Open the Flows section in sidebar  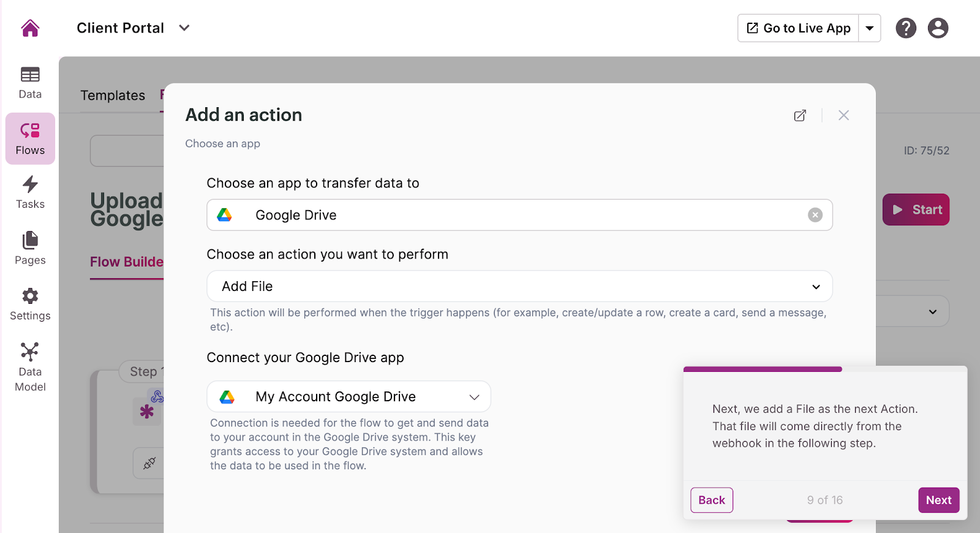30,138
